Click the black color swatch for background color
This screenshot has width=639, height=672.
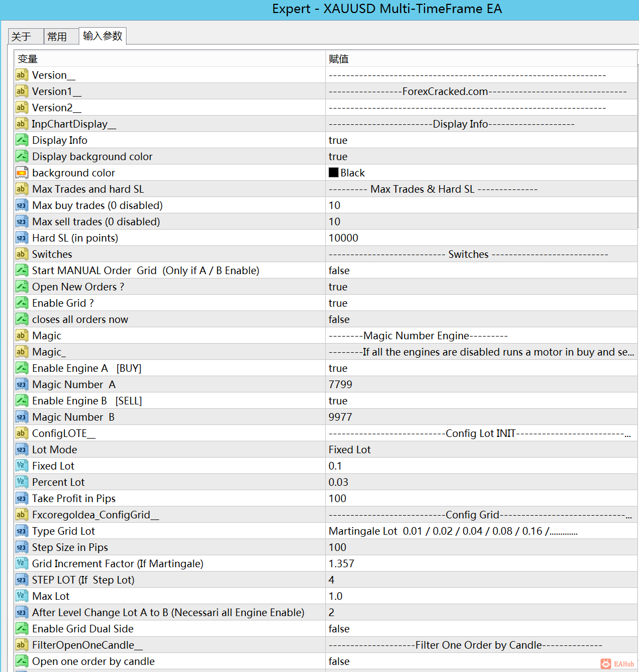[x=333, y=173]
